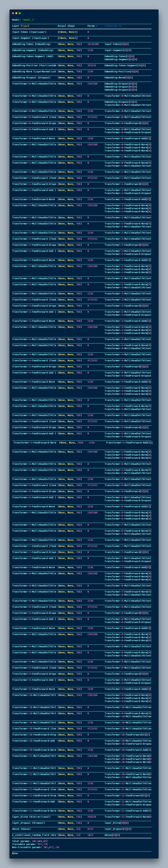
Task: Click 'Transformer-4-FeedForward[0][0]' connection entry
Action: (x=126, y=367)
